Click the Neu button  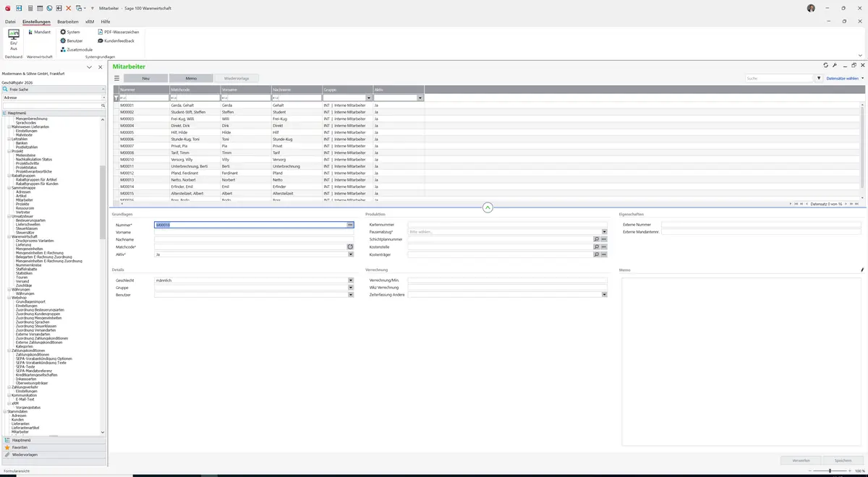(x=145, y=78)
